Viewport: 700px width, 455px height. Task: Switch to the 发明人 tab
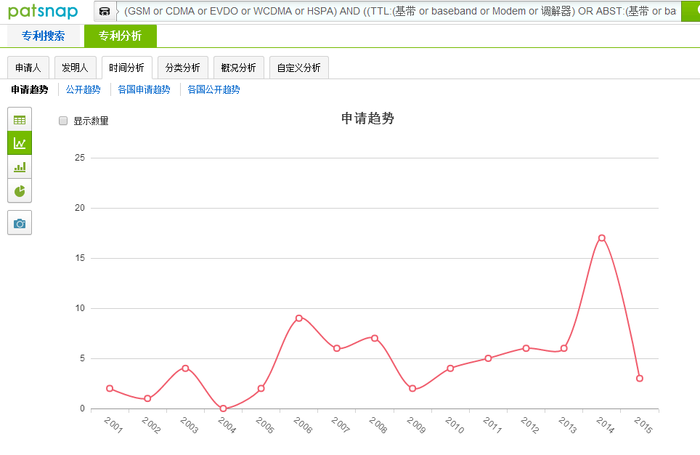(x=75, y=67)
